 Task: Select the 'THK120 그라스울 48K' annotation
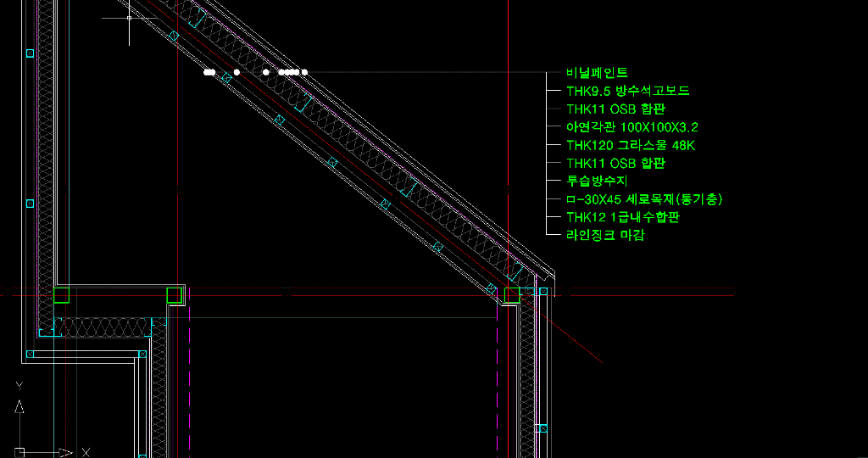click(x=631, y=145)
